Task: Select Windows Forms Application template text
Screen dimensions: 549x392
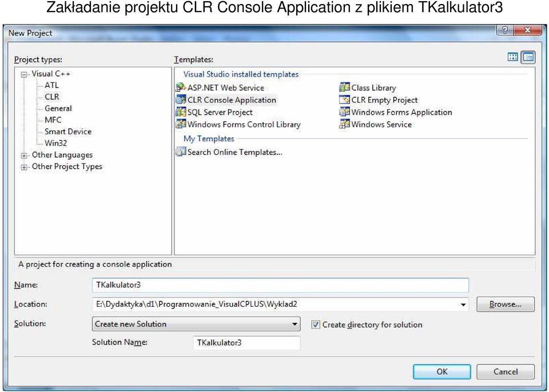Action: 401,112
